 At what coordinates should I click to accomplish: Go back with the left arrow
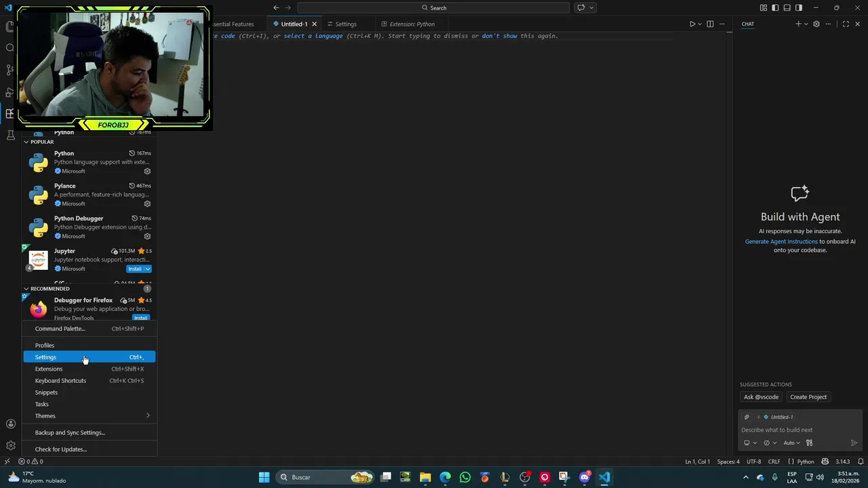click(x=276, y=7)
